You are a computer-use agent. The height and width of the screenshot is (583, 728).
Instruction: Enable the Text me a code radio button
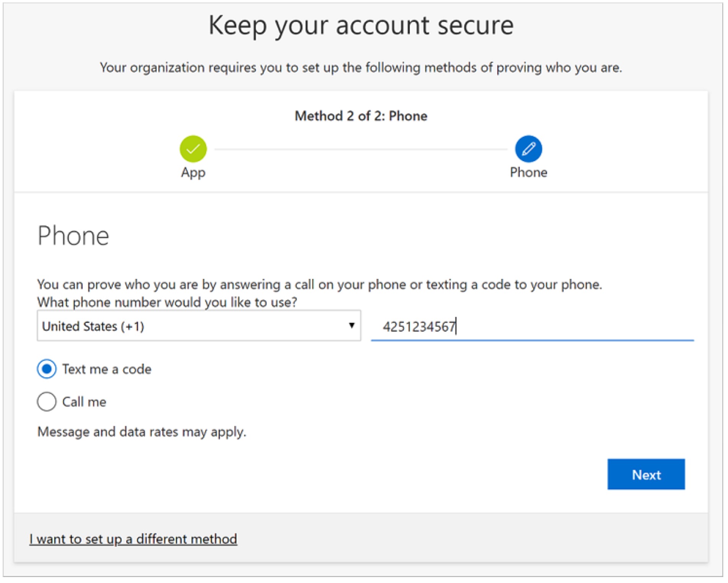46,369
